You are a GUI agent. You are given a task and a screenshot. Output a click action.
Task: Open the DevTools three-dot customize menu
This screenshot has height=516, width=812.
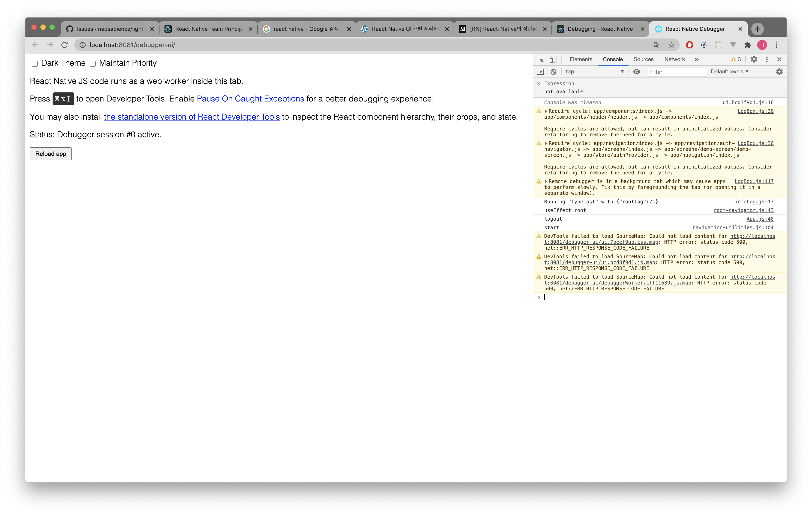tap(767, 59)
